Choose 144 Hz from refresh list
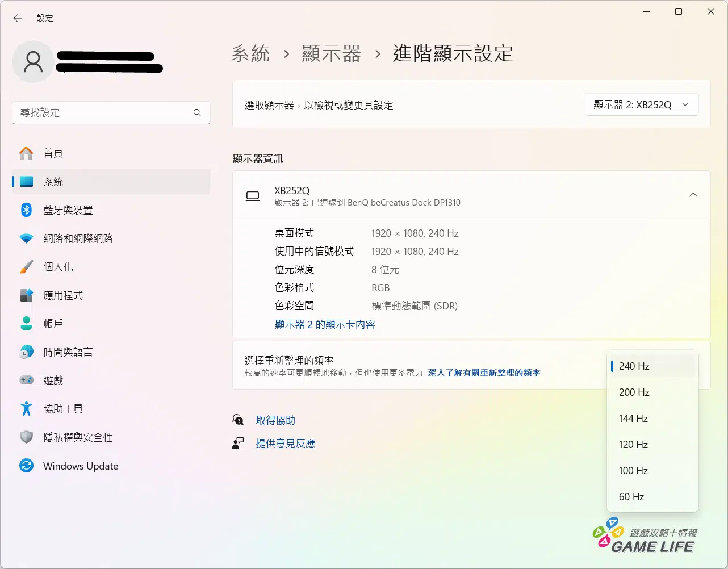The width and height of the screenshot is (728, 569). pyautogui.click(x=633, y=419)
